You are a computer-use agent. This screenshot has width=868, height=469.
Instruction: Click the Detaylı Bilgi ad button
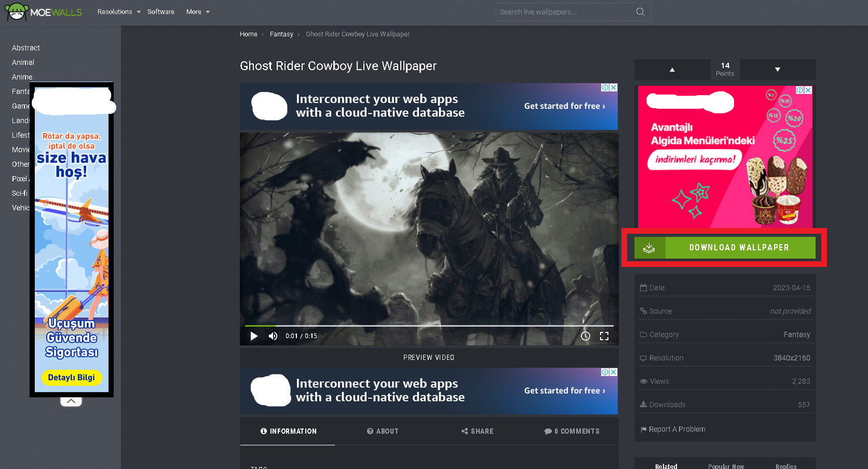[72, 378]
